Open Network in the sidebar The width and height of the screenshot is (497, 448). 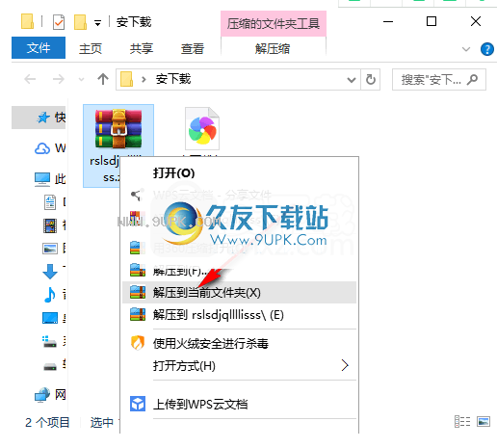(x=42, y=395)
